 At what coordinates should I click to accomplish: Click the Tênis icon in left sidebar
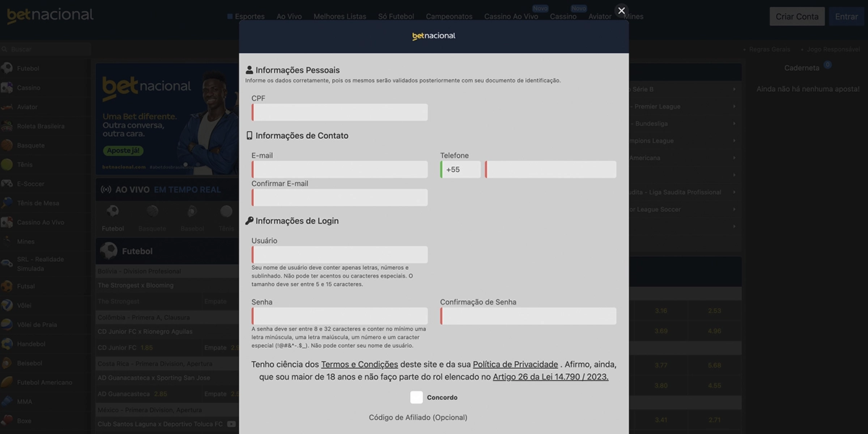[7, 165]
